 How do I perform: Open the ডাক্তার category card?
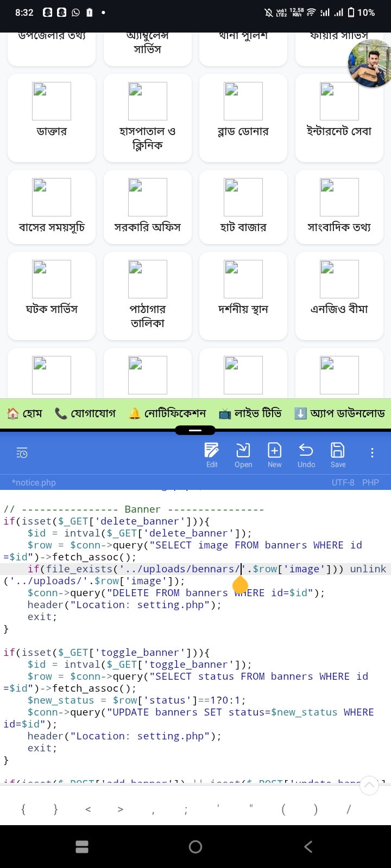(x=52, y=118)
